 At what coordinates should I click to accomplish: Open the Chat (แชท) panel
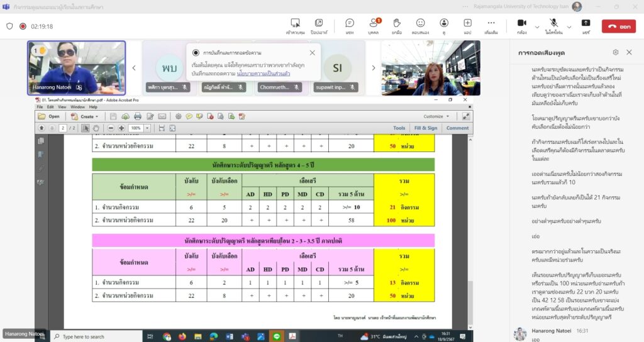[x=350, y=26]
